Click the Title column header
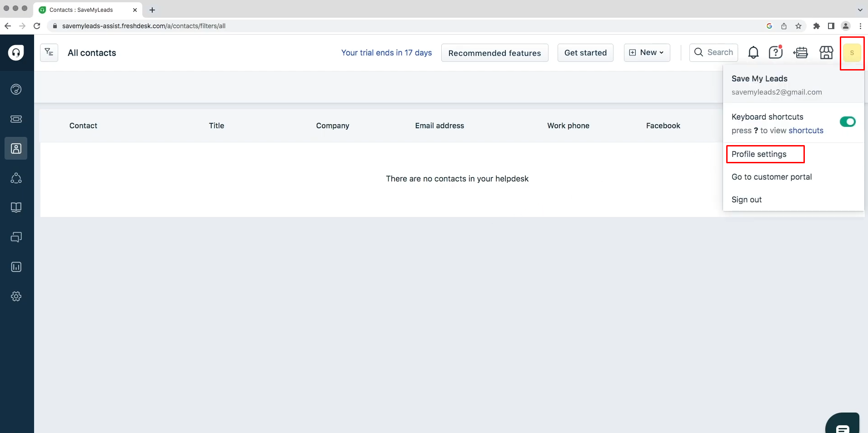This screenshot has width=868, height=433. click(x=216, y=126)
